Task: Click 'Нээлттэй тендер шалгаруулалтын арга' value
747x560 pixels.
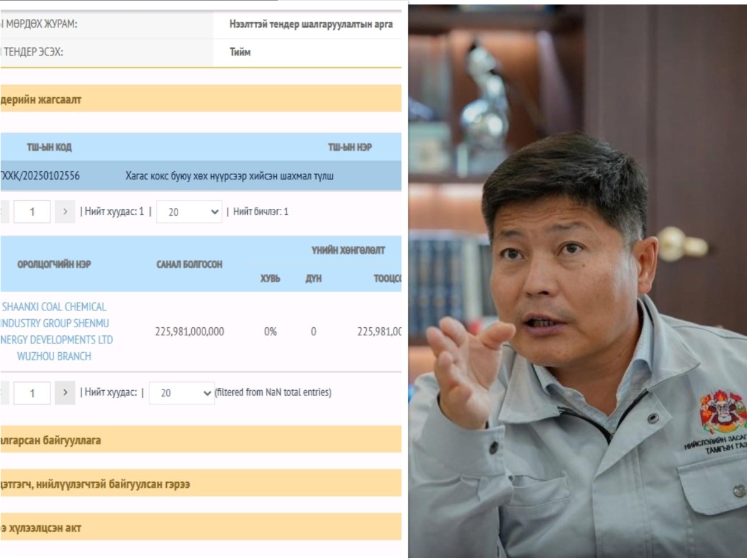Action: coord(311,25)
